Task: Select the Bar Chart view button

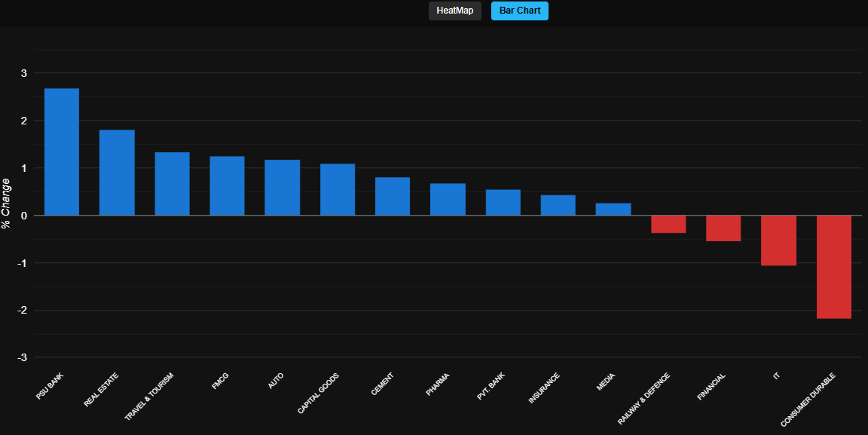Action: (519, 11)
